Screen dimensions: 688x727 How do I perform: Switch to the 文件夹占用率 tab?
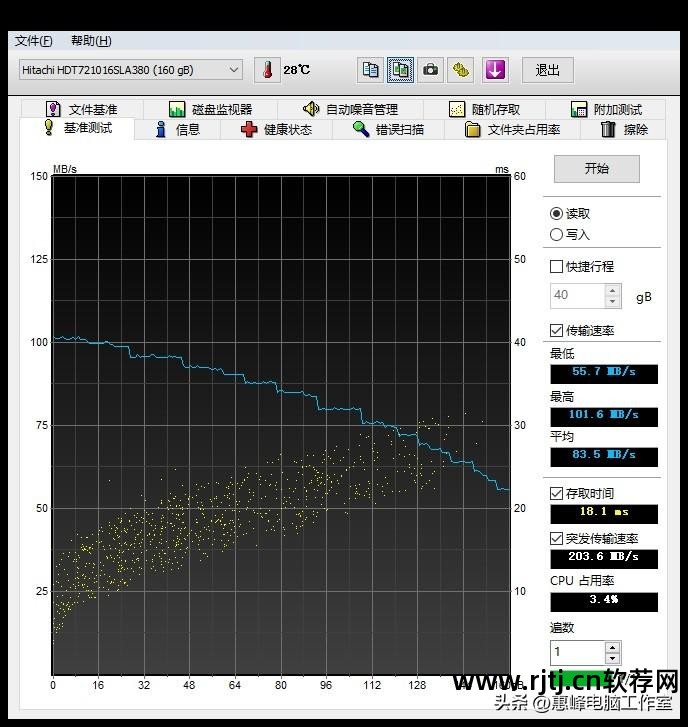pos(512,129)
